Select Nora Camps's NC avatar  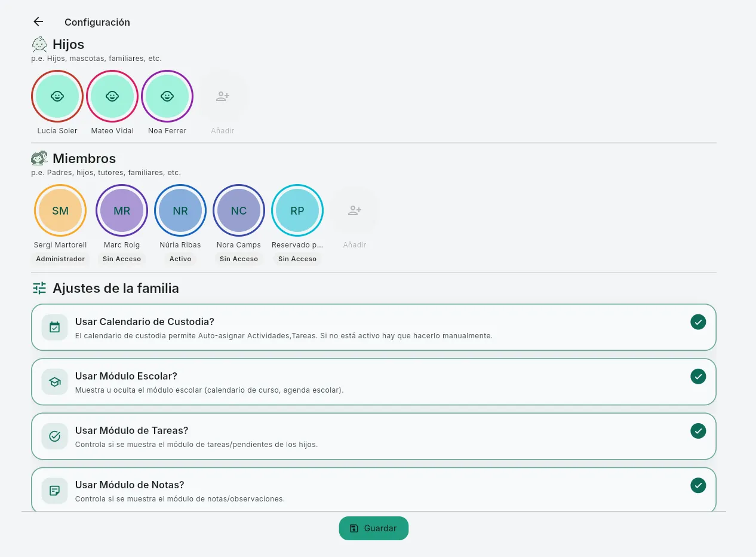(239, 210)
